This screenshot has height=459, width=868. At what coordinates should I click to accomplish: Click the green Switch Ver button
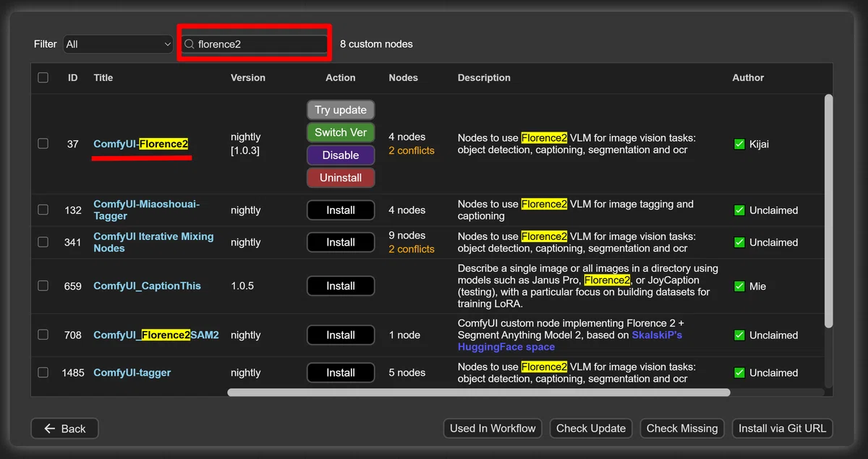click(341, 132)
